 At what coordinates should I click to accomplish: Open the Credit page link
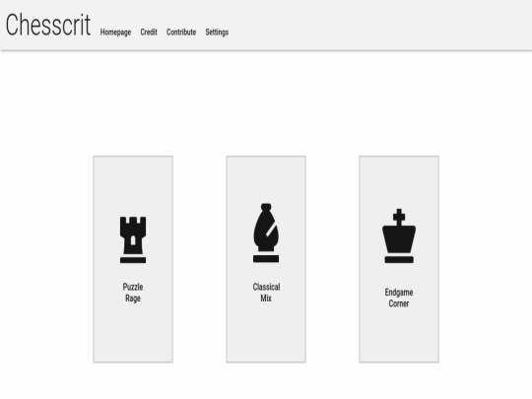pyautogui.click(x=149, y=32)
